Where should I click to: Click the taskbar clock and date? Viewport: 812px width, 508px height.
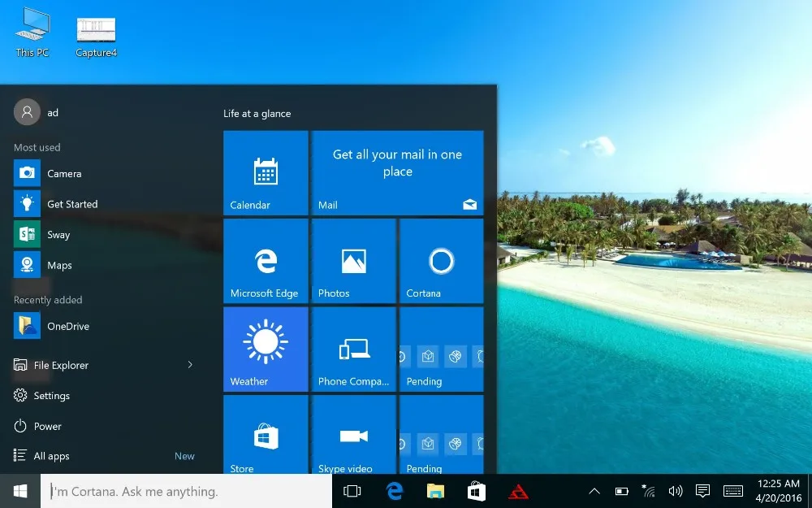tap(779, 490)
